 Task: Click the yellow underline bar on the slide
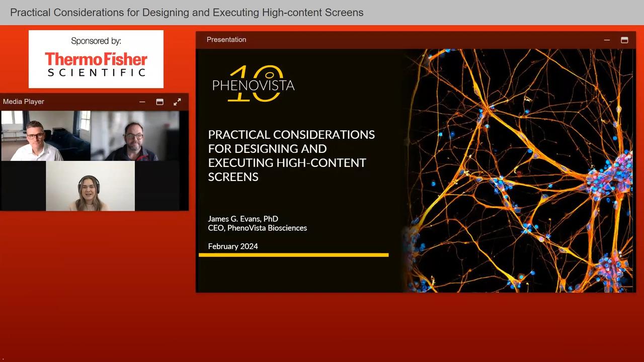(x=293, y=255)
